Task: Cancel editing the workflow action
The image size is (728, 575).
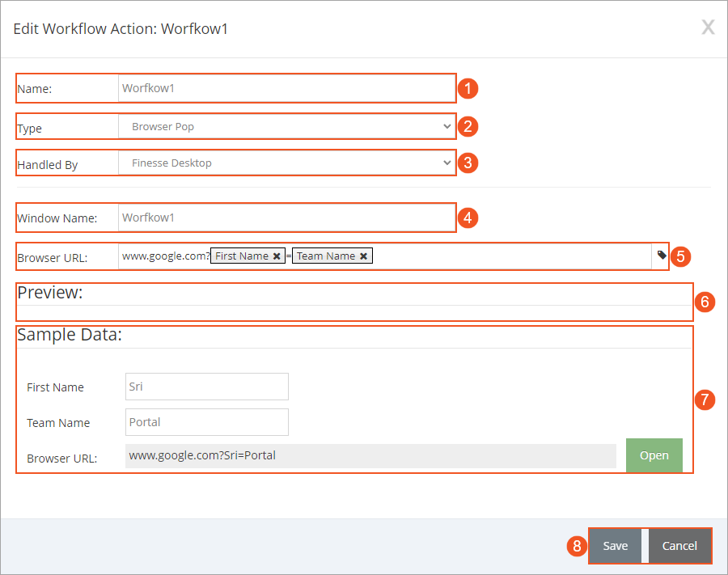Action: point(679,545)
